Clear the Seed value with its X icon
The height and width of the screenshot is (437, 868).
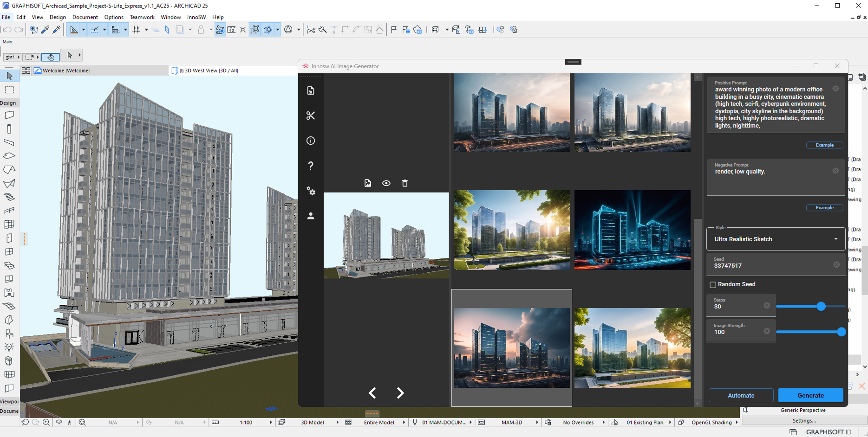pos(836,264)
